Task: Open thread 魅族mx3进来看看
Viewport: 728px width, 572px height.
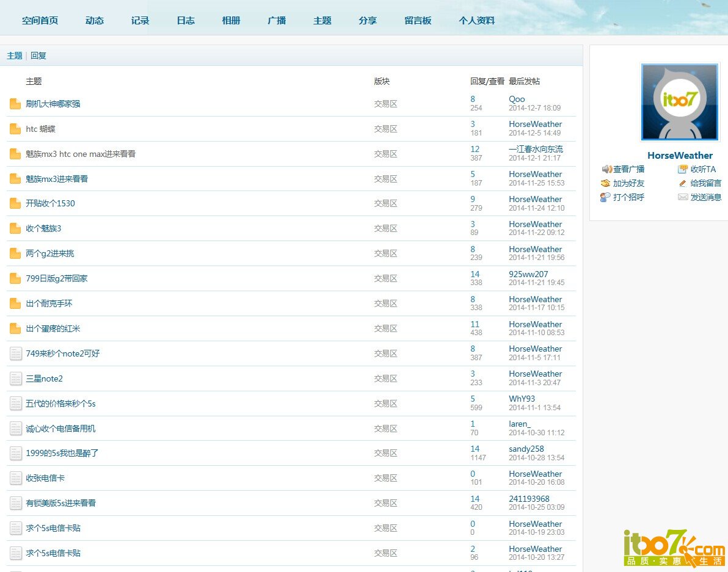Action: (57, 179)
